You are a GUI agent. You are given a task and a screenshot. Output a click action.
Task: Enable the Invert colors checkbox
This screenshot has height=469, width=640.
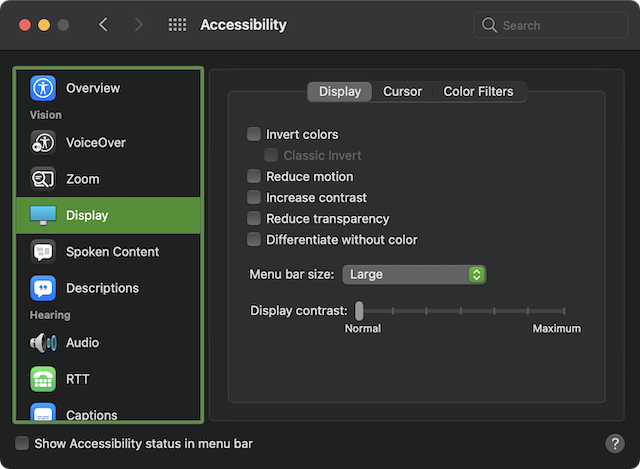click(254, 134)
